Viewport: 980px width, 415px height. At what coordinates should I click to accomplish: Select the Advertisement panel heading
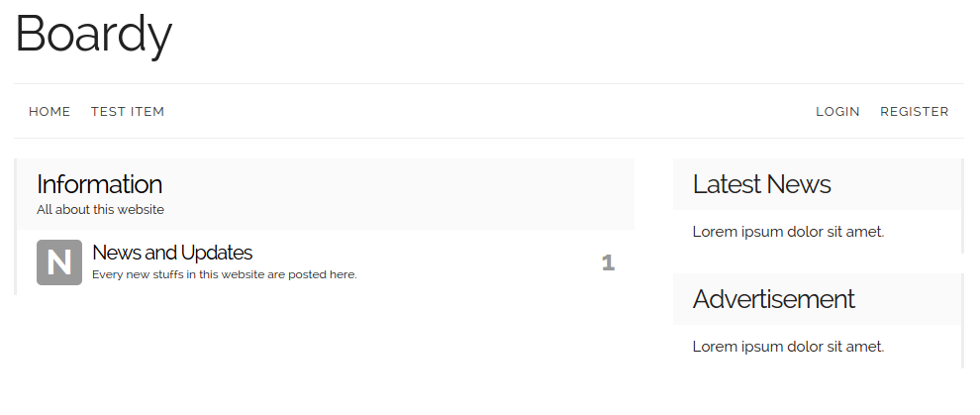(773, 299)
